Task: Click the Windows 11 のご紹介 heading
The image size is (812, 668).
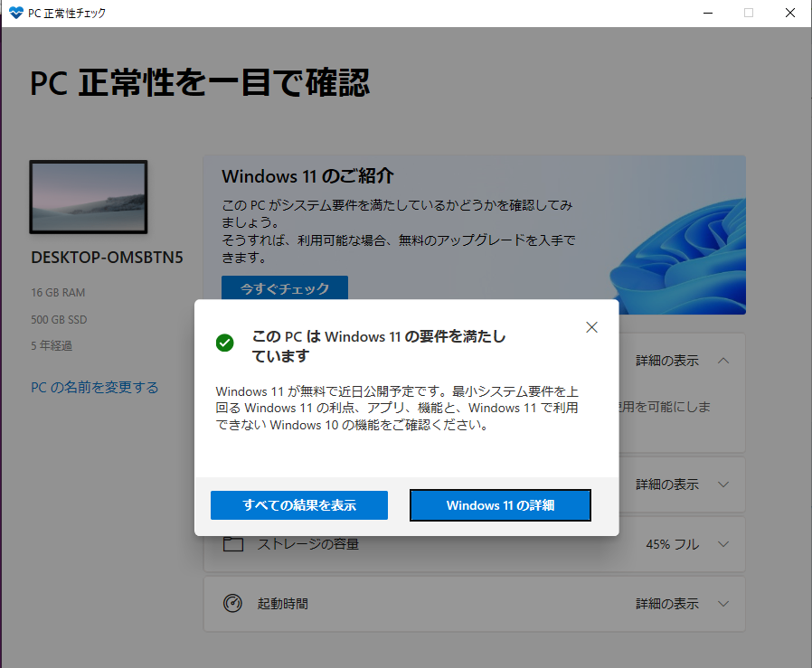Action: pyautogui.click(x=307, y=176)
